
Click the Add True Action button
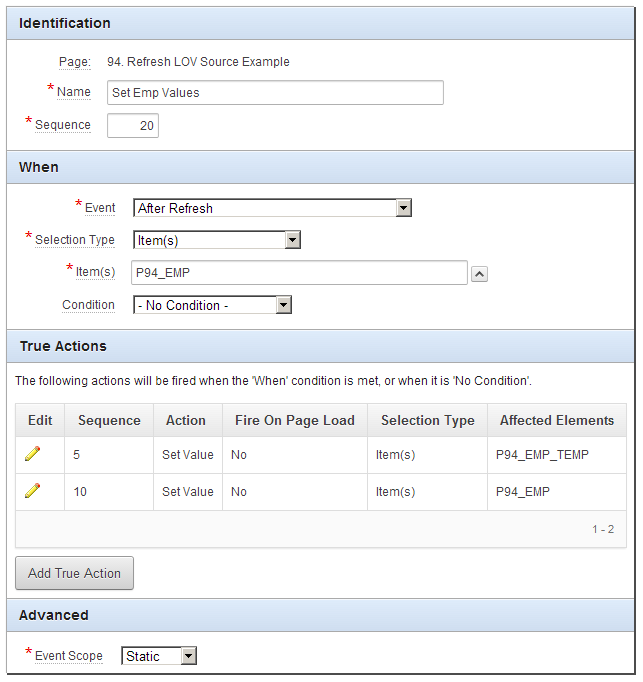[74, 573]
